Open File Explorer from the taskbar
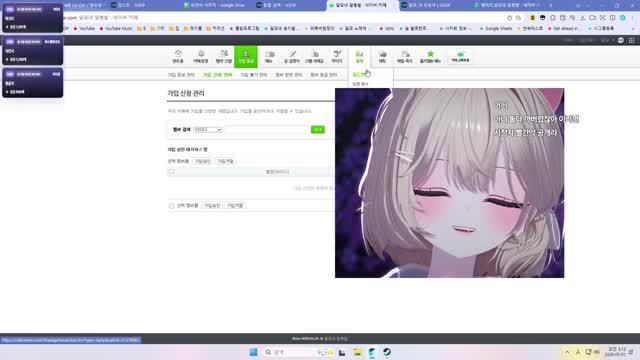The height and width of the screenshot is (360, 640). click(357, 352)
